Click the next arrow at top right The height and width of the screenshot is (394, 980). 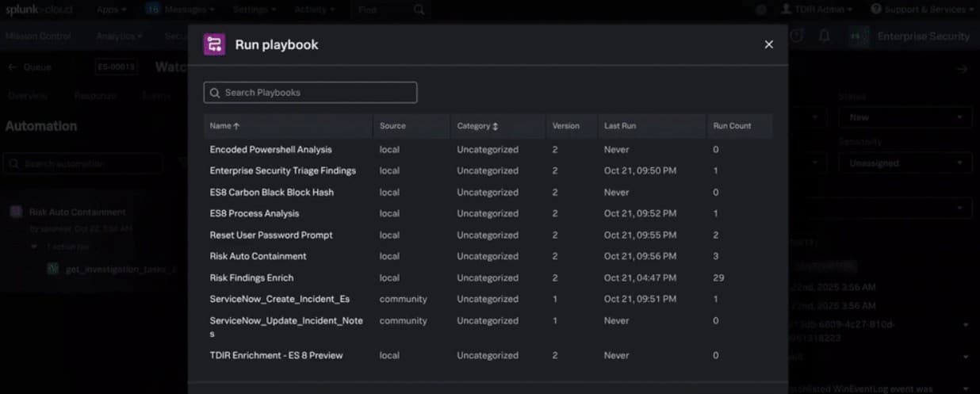point(963,69)
